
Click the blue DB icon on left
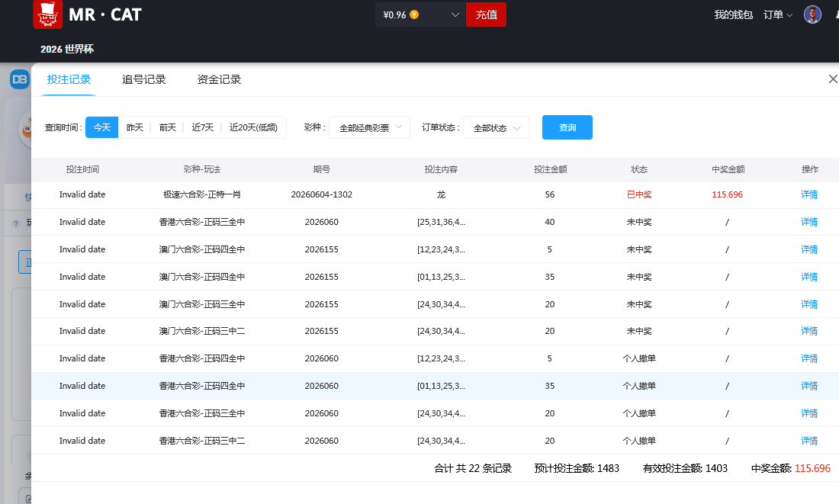point(20,80)
